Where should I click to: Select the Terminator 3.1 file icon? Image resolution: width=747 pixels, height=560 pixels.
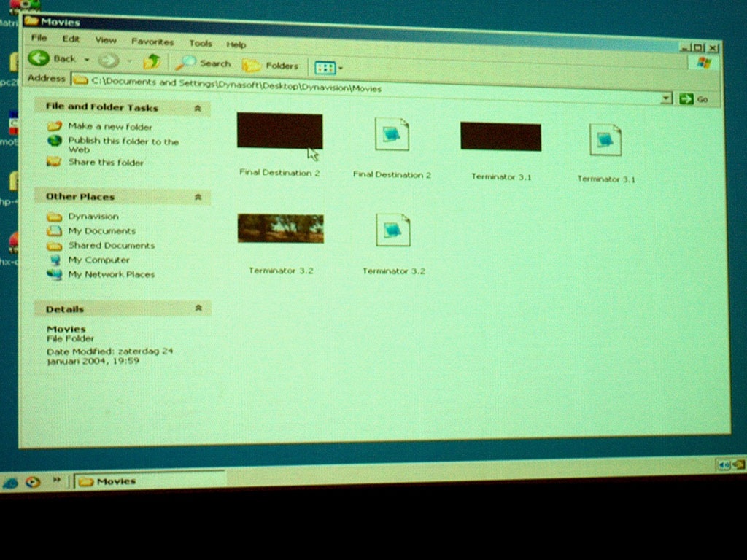[x=605, y=139]
